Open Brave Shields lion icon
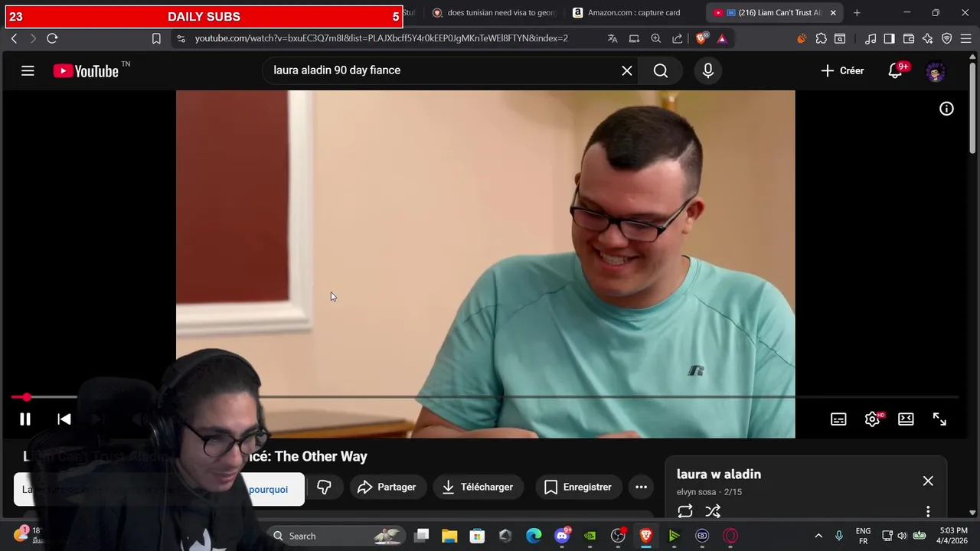This screenshot has height=551, width=980. coord(701,38)
